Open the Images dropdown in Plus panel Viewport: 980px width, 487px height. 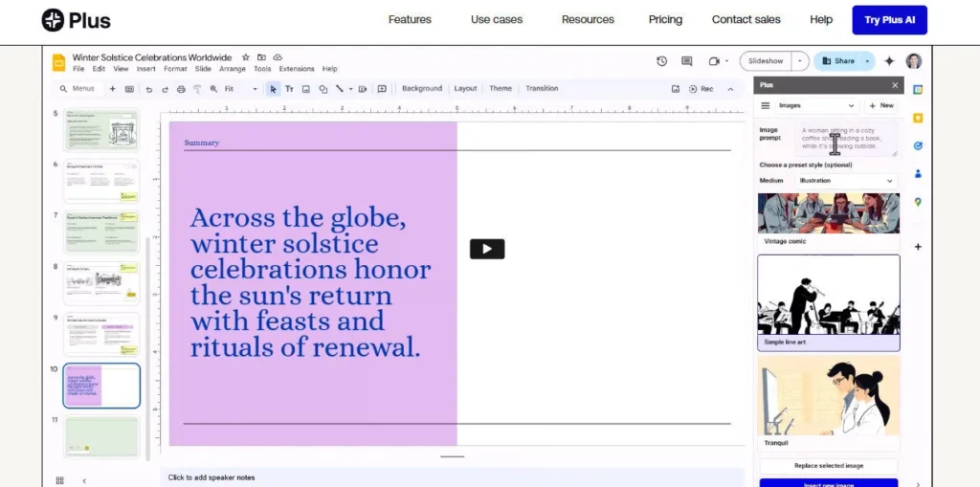(817, 105)
